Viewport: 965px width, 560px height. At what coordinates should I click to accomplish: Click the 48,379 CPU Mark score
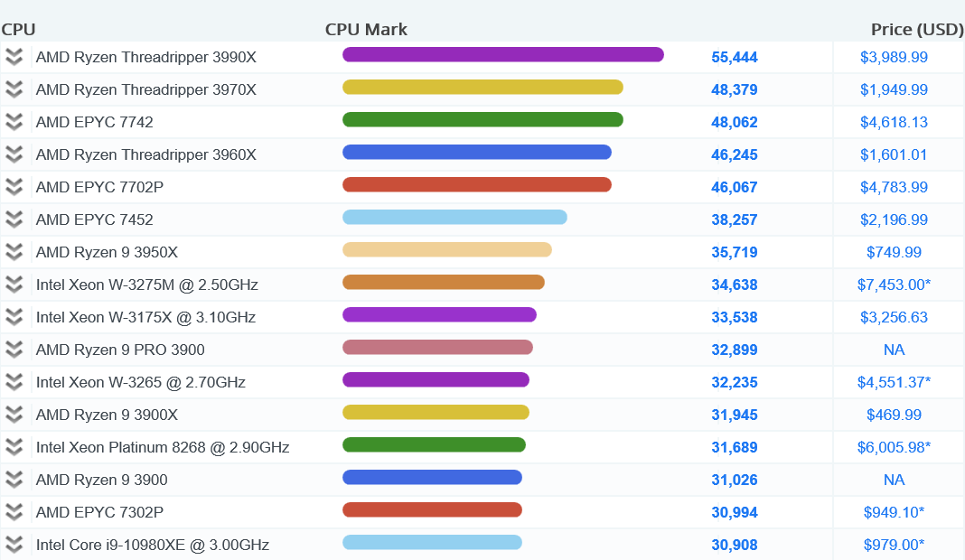click(735, 89)
